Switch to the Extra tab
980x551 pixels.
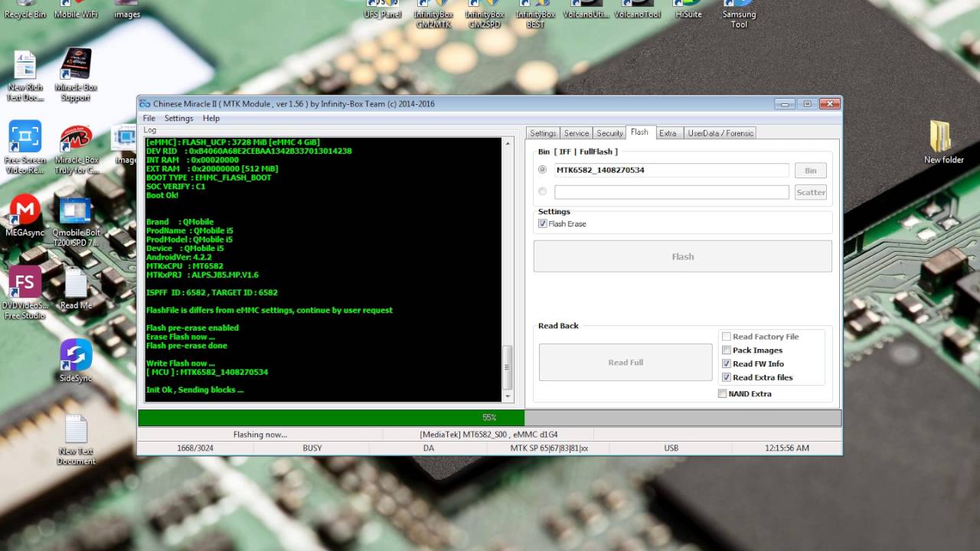click(x=668, y=133)
